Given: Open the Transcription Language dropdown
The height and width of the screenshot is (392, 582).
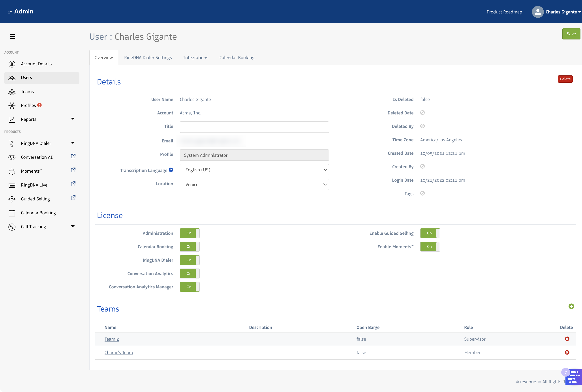Looking at the screenshot, I should pyautogui.click(x=254, y=170).
